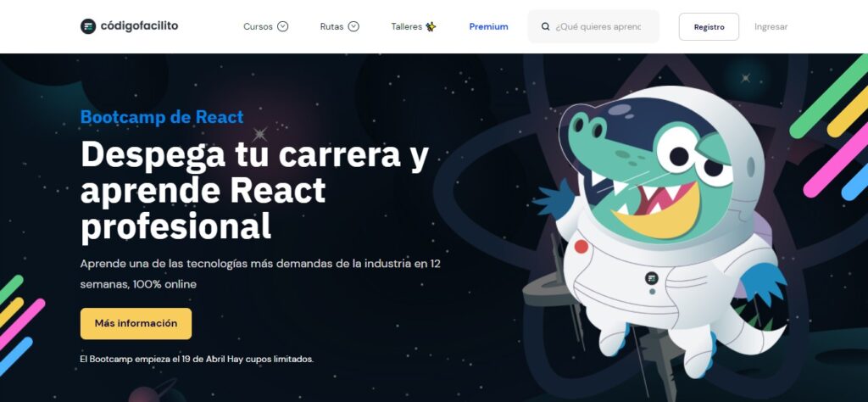The width and height of the screenshot is (868, 402).
Task: Click the colorful diagonal stripes at top right
Action: click(x=829, y=127)
